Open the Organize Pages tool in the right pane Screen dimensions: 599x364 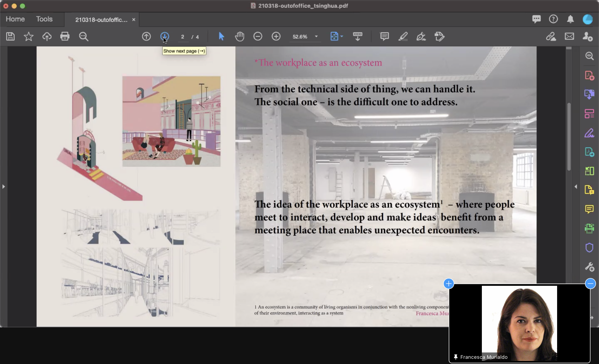(x=589, y=114)
